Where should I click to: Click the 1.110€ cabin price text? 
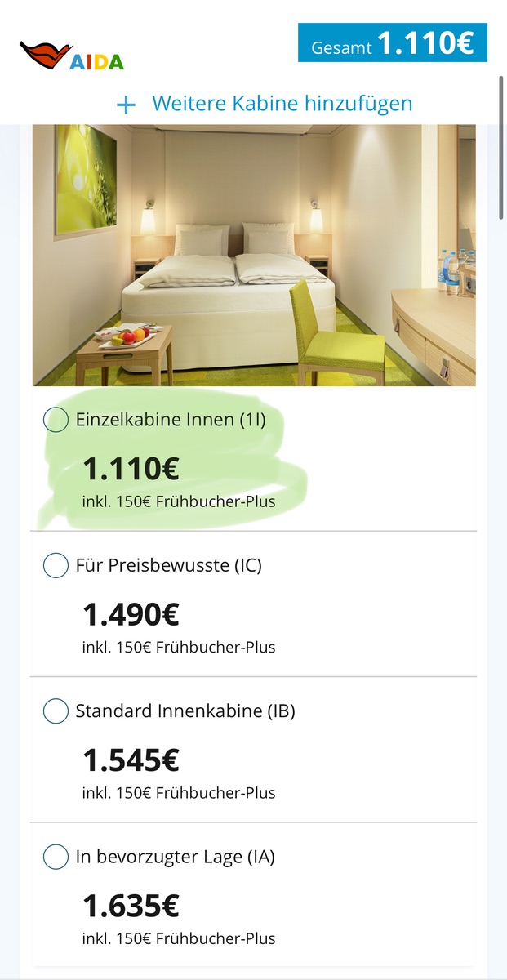(131, 469)
